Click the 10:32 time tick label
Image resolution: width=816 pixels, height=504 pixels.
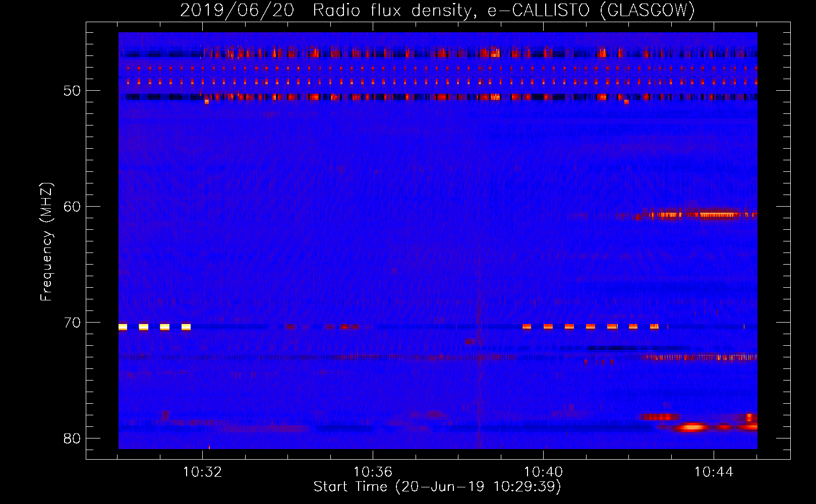202,472
